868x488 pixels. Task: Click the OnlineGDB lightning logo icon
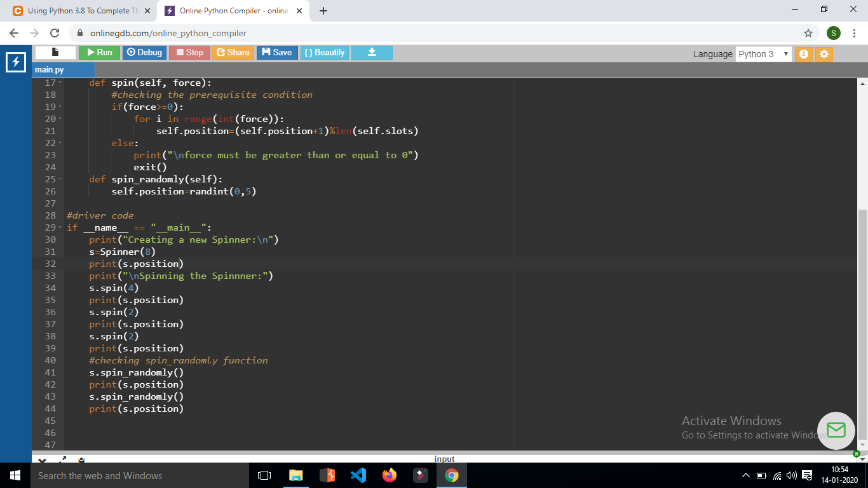click(x=15, y=62)
